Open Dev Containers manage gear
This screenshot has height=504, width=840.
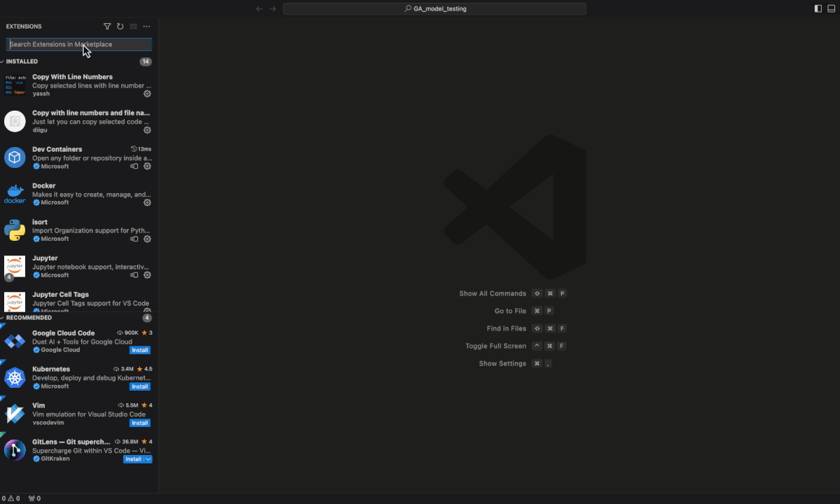pyautogui.click(x=147, y=167)
